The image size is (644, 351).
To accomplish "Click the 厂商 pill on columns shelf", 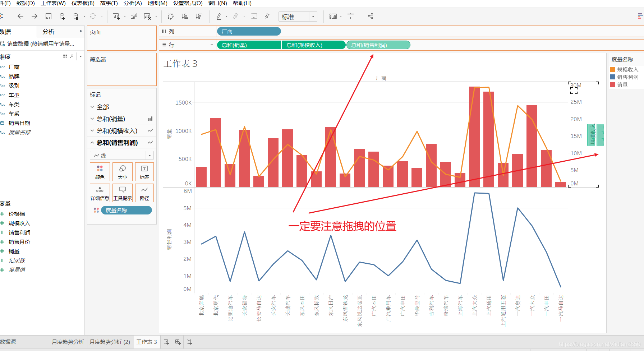I will [249, 32].
